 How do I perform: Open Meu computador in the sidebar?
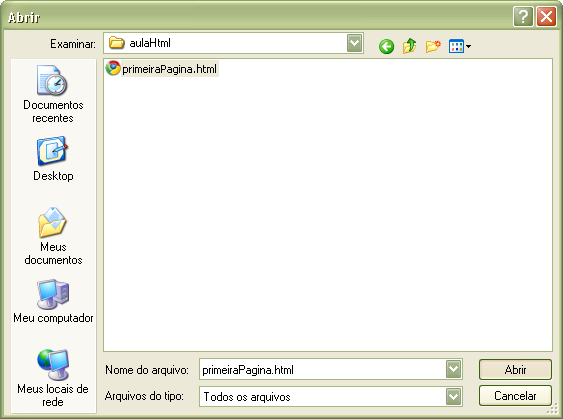point(53,301)
